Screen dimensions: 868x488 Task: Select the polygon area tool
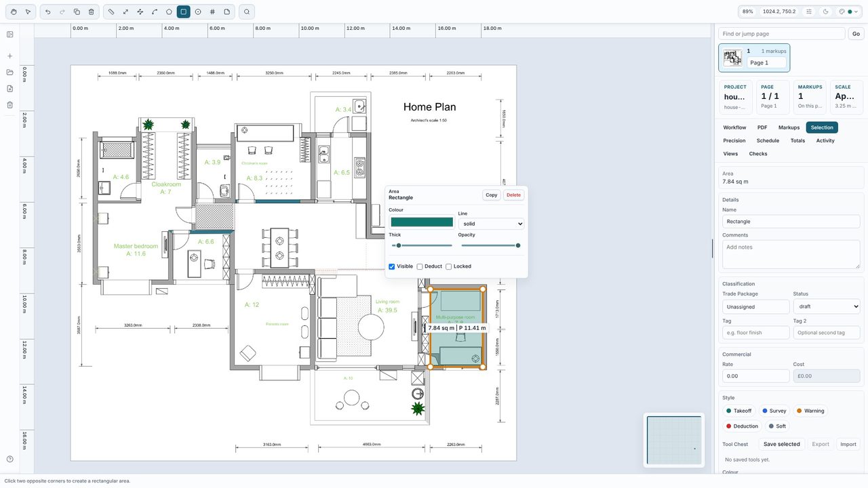coord(169,12)
